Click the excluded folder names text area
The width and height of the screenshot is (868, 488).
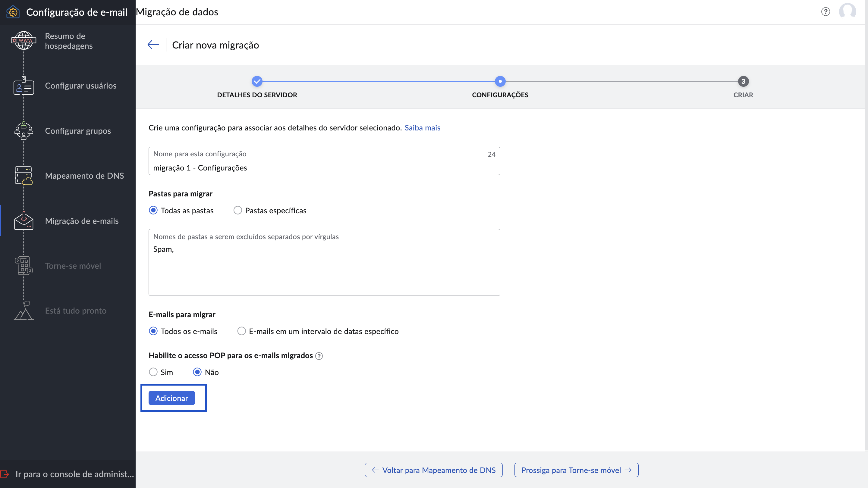(x=324, y=262)
